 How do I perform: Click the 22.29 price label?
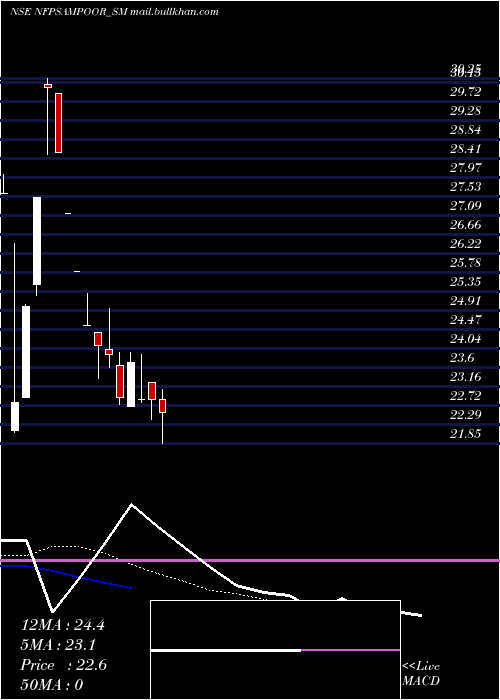coord(466,415)
